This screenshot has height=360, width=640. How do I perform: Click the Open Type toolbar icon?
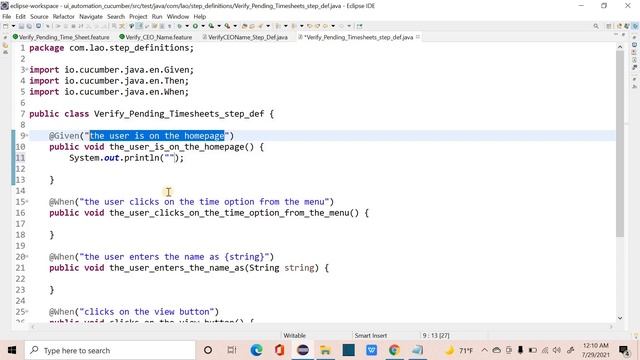point(244,26)
